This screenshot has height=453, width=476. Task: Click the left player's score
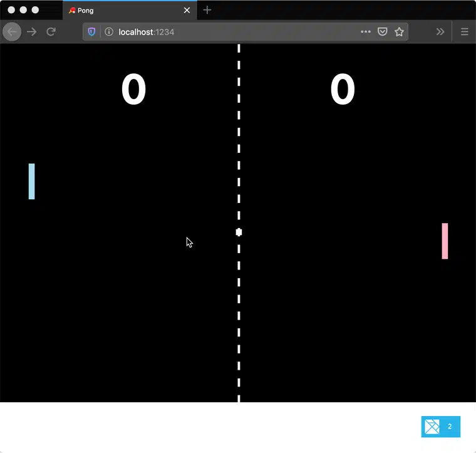(x=133, y=90)
